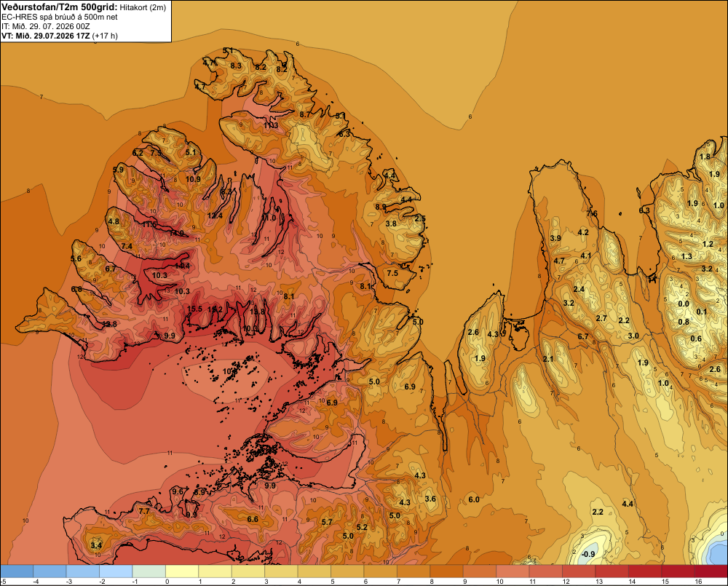Click the "0.6" temperature value
Screen dimensions: 728x586
696,338
